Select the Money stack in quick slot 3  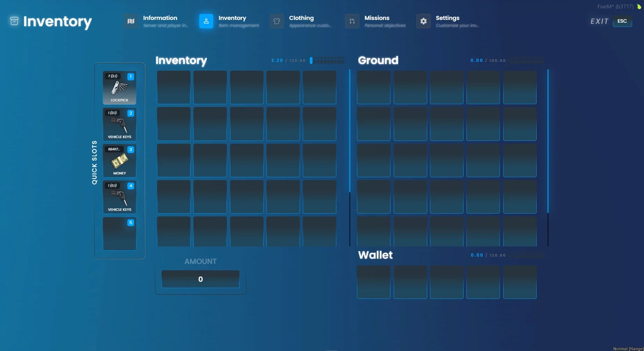click(x=119, y=161)
